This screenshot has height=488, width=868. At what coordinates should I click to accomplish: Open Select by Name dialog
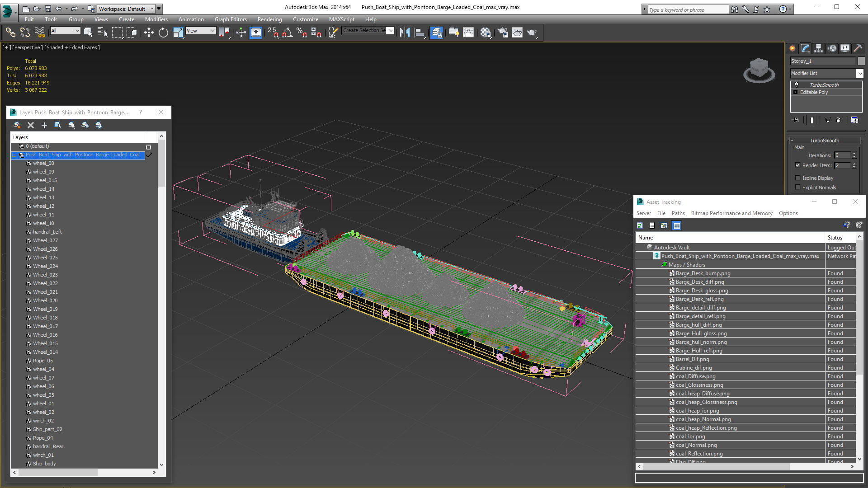pyautogui.click(x=103, y=32)
